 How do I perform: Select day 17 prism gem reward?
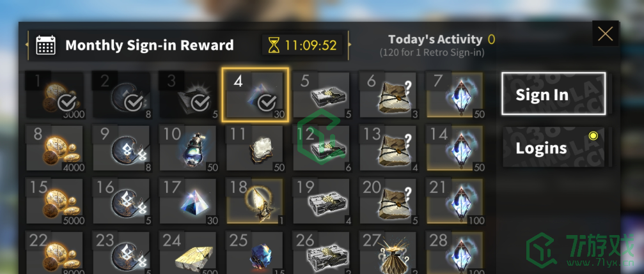(188, 201)
